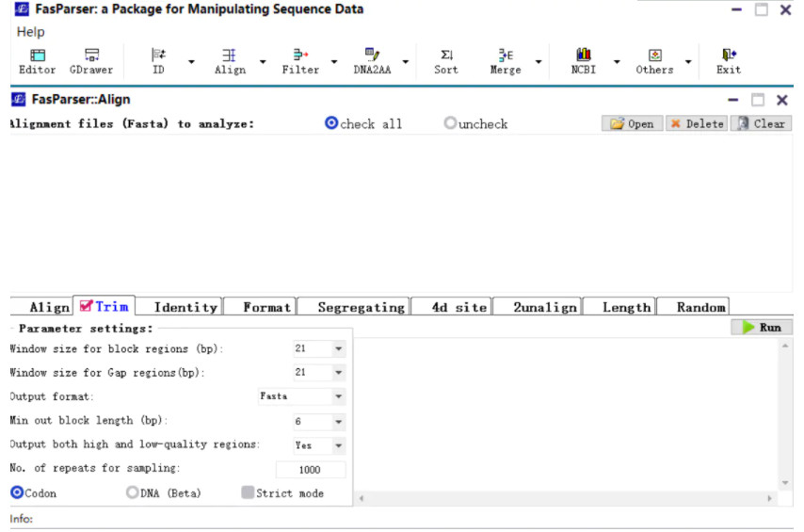Switch to the 2unalign tab
Viewport: 804px width, 532px height.
538,307
